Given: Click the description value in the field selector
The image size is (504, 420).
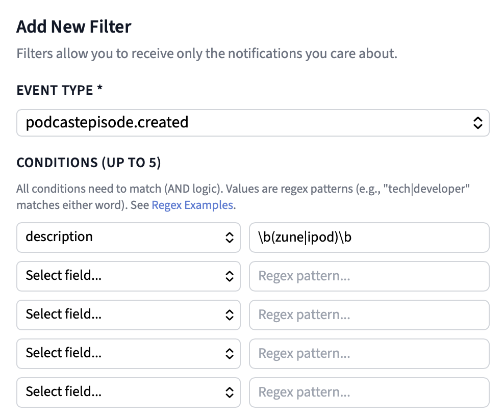Looking at the screenshot, I should tap(59, 237).
